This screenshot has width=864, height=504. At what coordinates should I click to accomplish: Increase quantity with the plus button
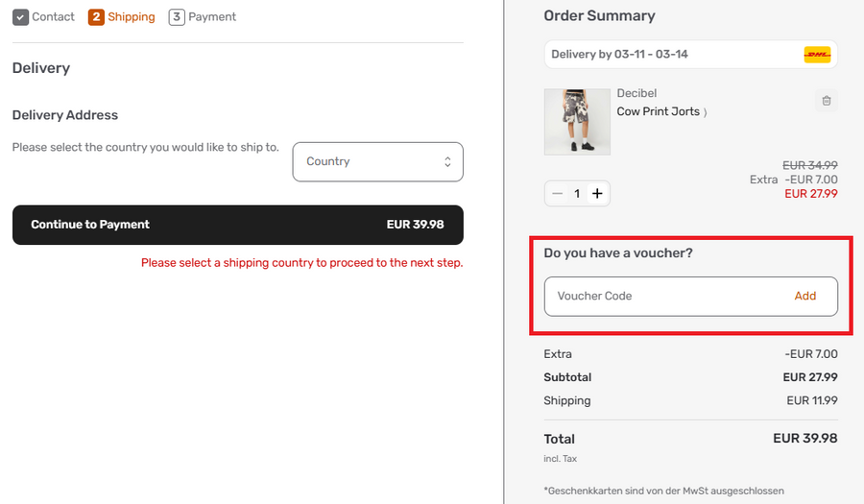point(597,193)
